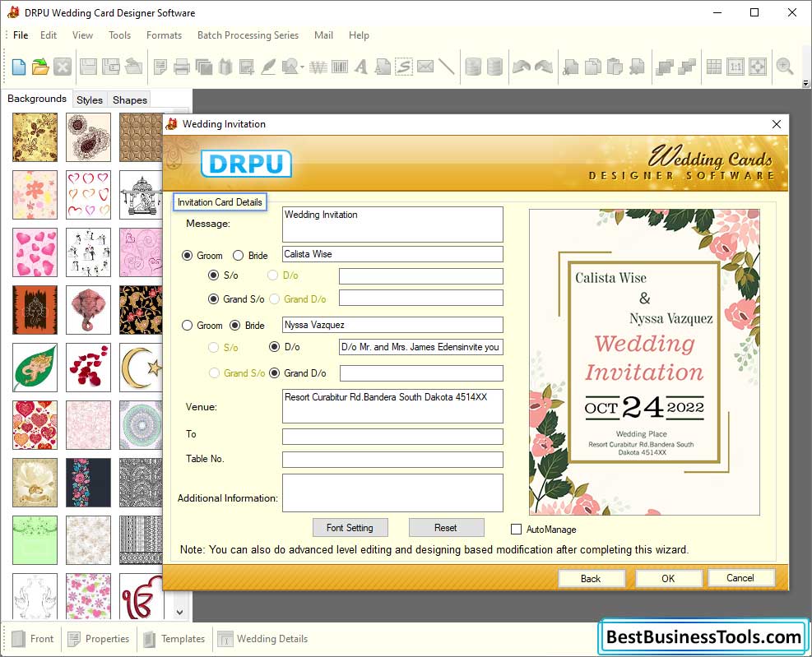Choose the light green background swatch

(35, 539)
